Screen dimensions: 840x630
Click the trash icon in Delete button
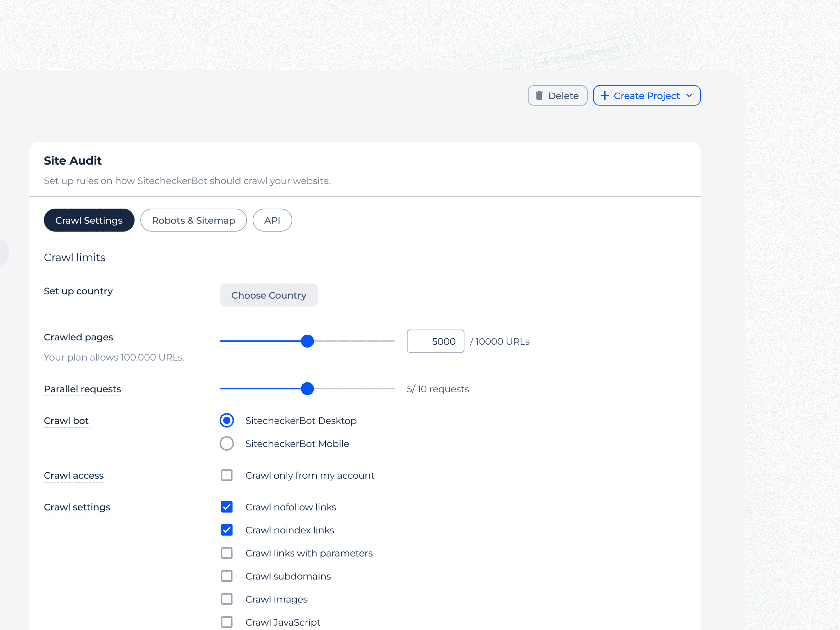(x=539, y=96)
